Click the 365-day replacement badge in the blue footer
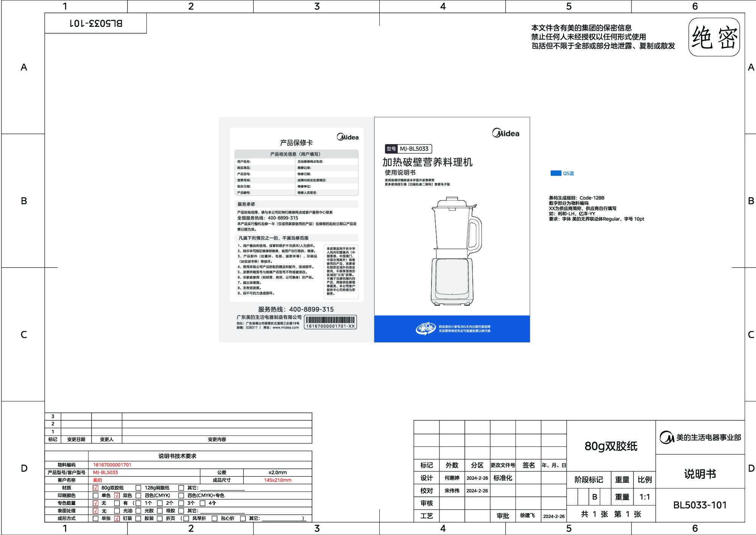756x535 pixels. point(425,328)
